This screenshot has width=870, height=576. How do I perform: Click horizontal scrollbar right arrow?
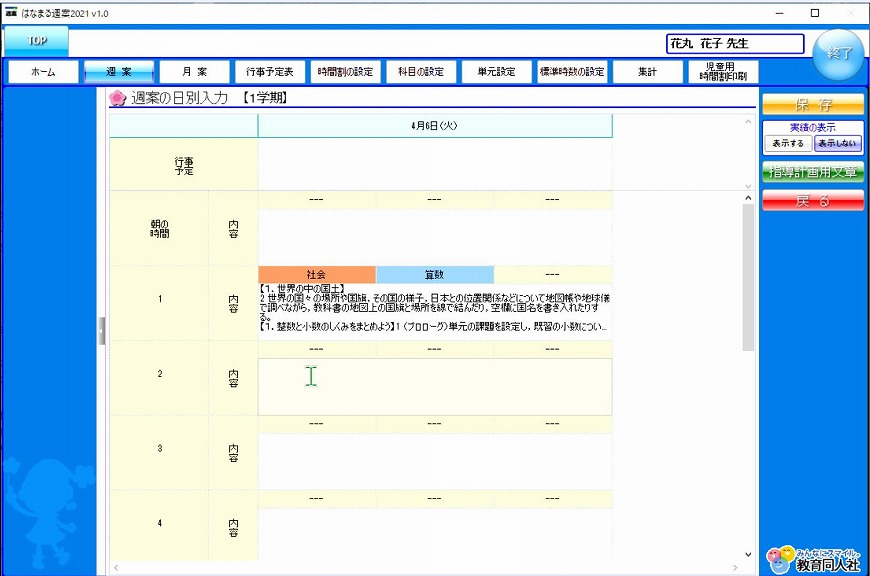click(x=735, y=568)
